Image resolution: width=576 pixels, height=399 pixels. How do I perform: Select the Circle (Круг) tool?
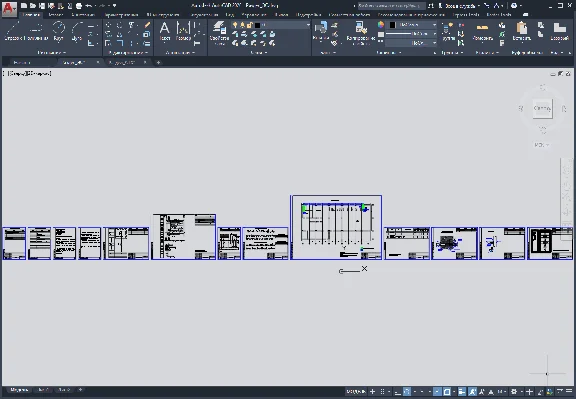(x=58, y=31)
